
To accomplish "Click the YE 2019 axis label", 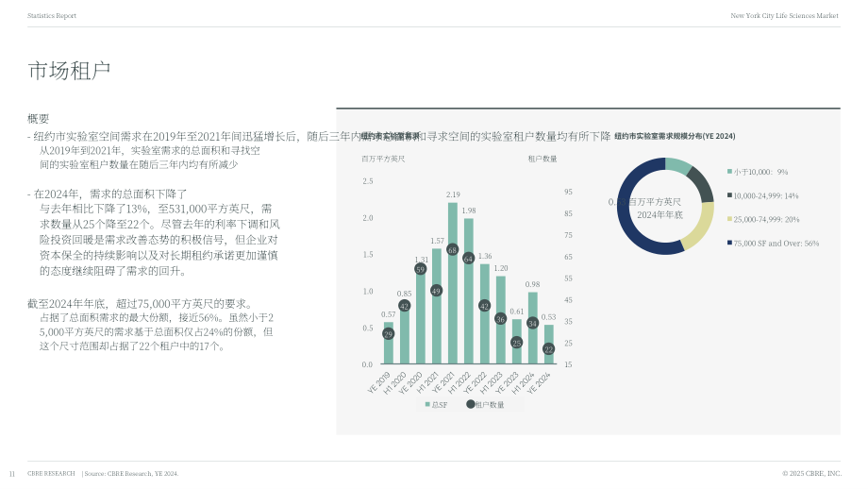I will pyautogui.click(x=379, y=382).
